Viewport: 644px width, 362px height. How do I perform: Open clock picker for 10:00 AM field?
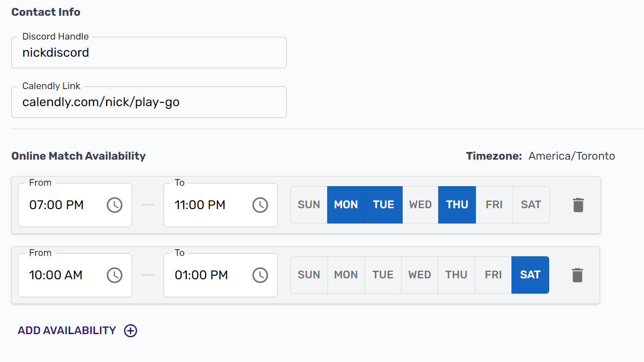pos(115,275)
